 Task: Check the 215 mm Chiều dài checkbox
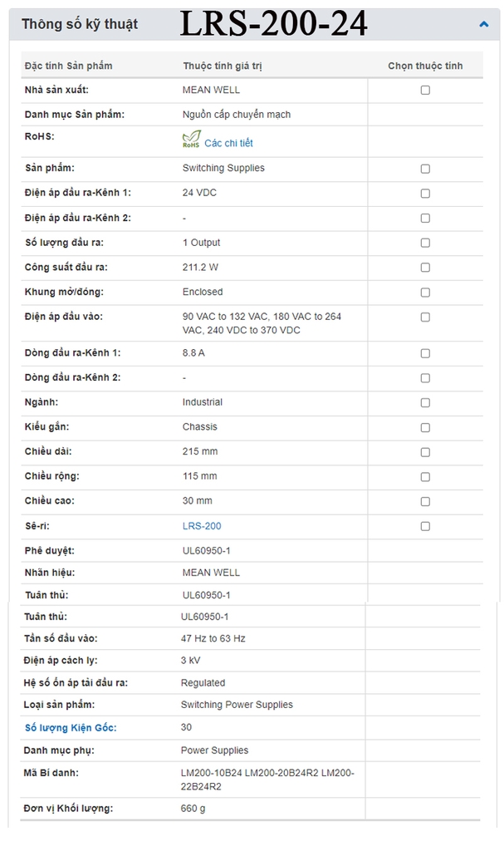point(425,452)
